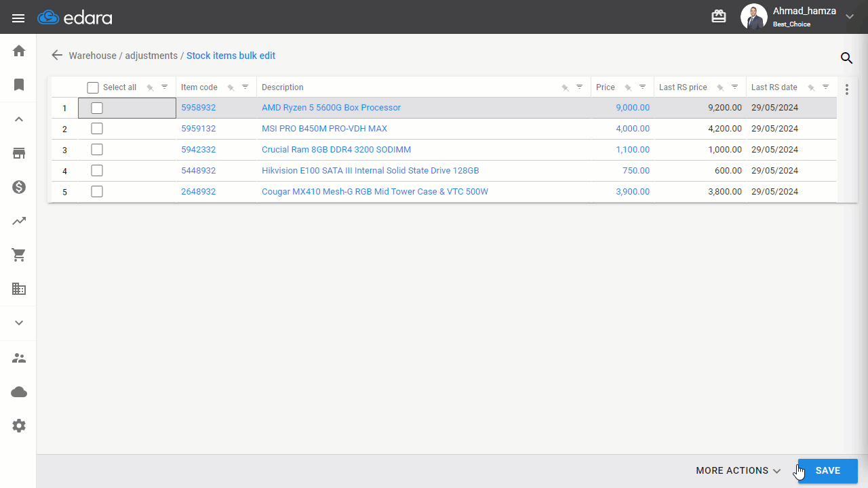The width and height of the screenshot is (868, 488).
Task: Click the Ahmad_hamza profile avatar
Action: click(753, 17)
